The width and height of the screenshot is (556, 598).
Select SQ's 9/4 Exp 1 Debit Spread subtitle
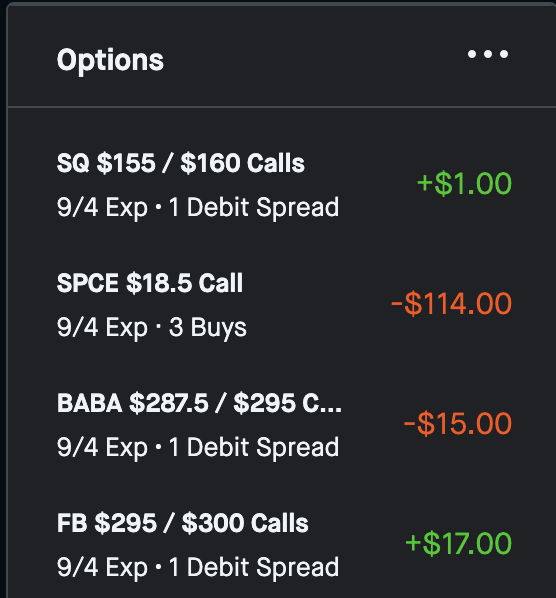[198, 207]
